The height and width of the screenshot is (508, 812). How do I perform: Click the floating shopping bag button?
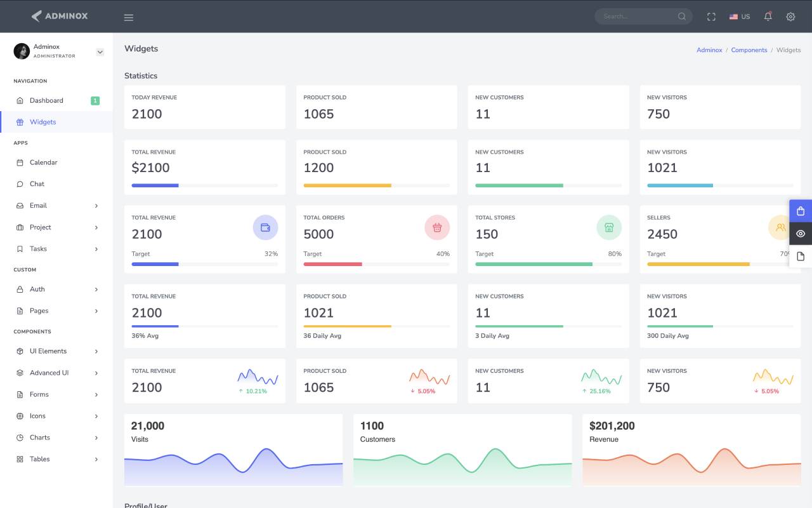point(801,211)
